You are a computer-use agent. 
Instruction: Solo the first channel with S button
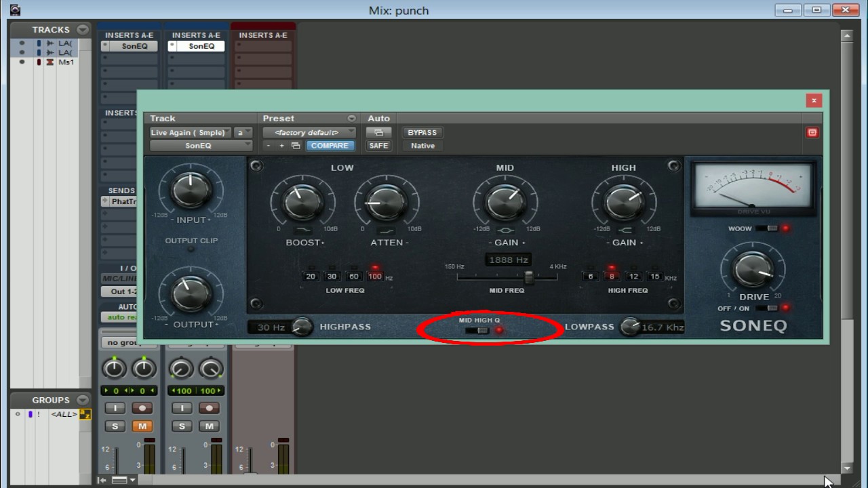pos(115,426)
